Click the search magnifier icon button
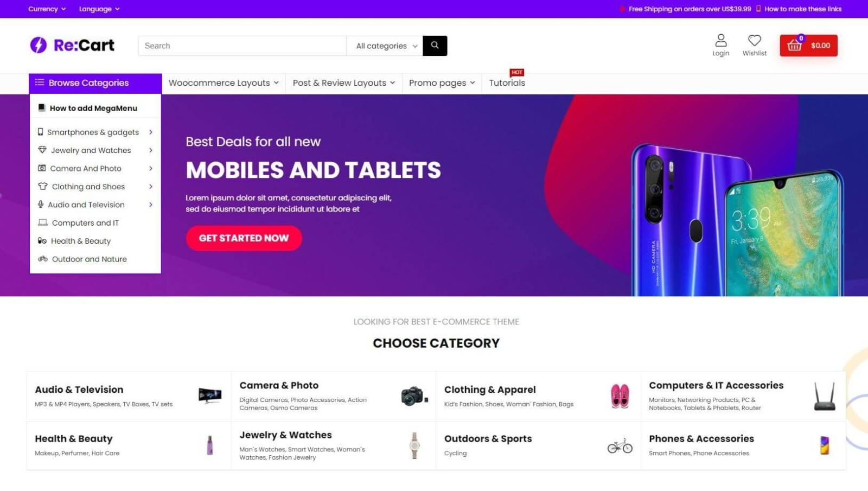 click(435, 46)
